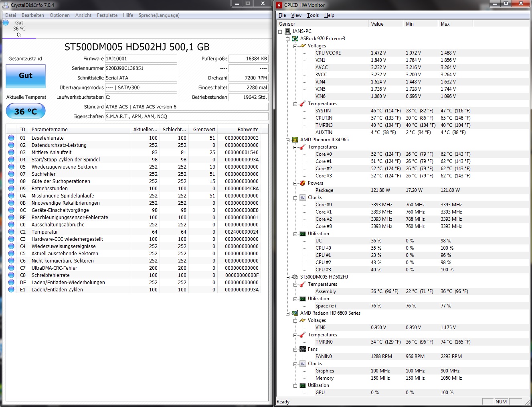
Task: Collapse the motherboard Voltages node
Action: [295, 46]
